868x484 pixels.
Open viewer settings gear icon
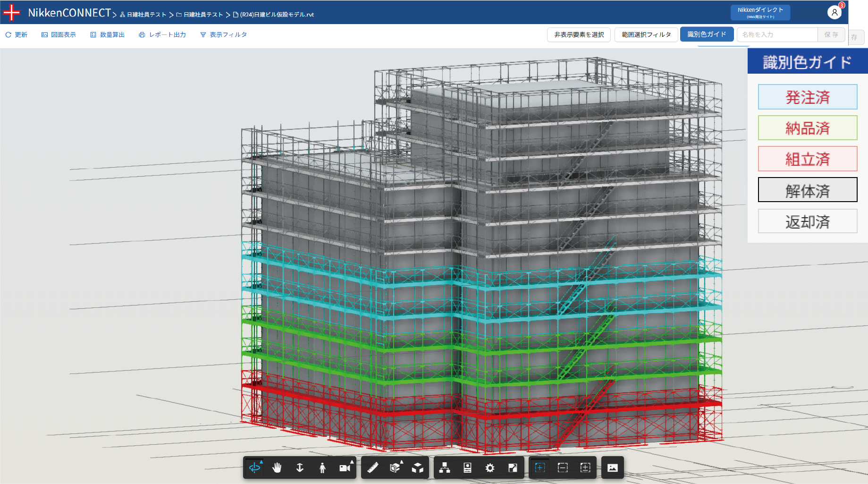tap(490, 467)
